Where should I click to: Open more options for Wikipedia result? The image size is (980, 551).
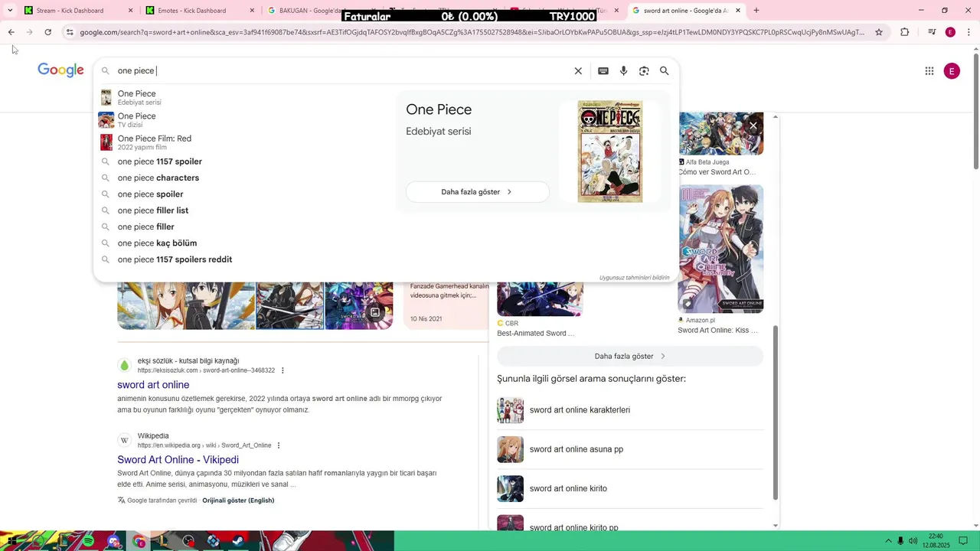pyautogui.click(x=279, y=445)
